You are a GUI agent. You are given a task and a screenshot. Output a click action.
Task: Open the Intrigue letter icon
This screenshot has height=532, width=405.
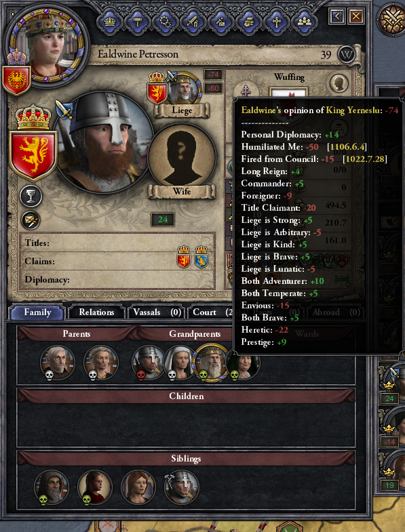[x=221, y=22]
